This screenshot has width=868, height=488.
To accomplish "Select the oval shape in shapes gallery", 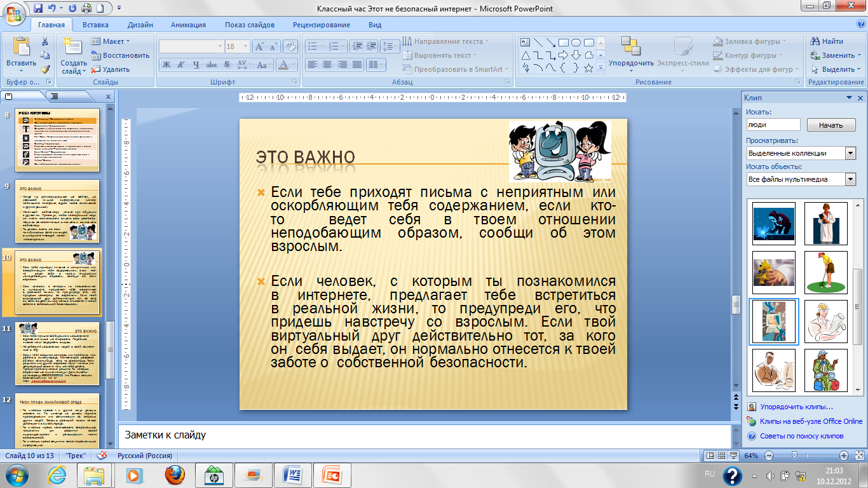I will (x=576, y=43).
